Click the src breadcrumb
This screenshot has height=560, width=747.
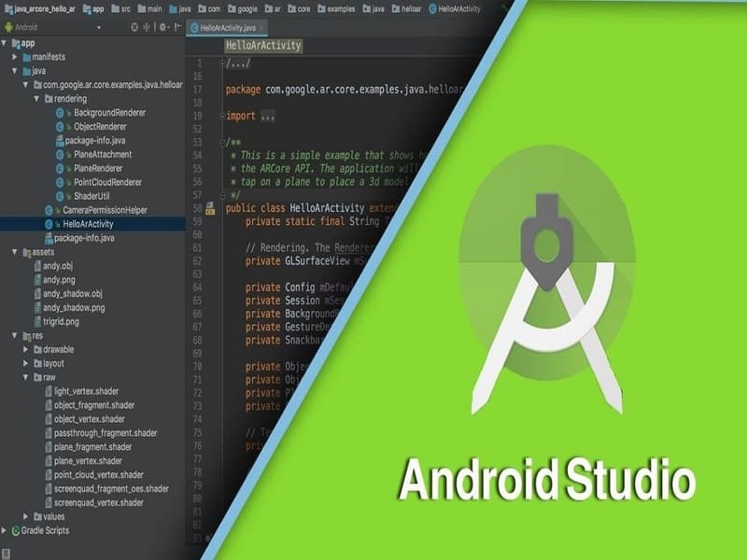[120, 8]
